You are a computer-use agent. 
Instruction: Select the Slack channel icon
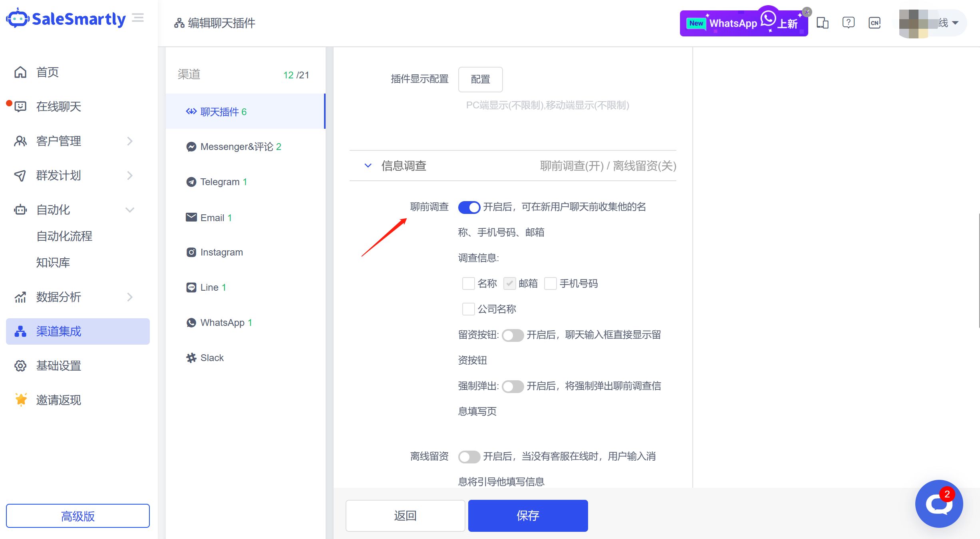(191, 358)
